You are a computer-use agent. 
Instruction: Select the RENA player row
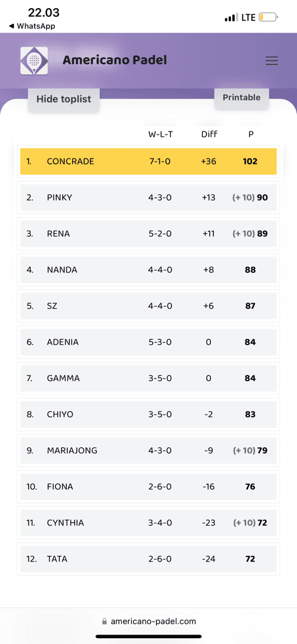click(x=148, y=234)
